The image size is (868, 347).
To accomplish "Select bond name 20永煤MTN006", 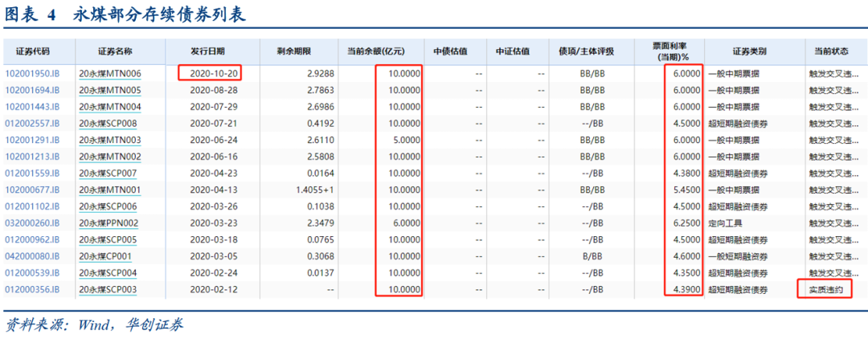I will click(109, 74).
